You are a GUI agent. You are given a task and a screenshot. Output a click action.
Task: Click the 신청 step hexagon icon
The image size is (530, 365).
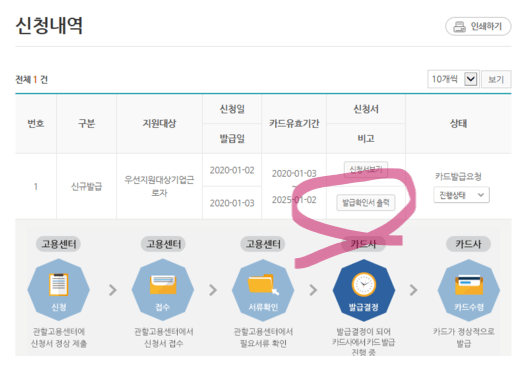58,290
